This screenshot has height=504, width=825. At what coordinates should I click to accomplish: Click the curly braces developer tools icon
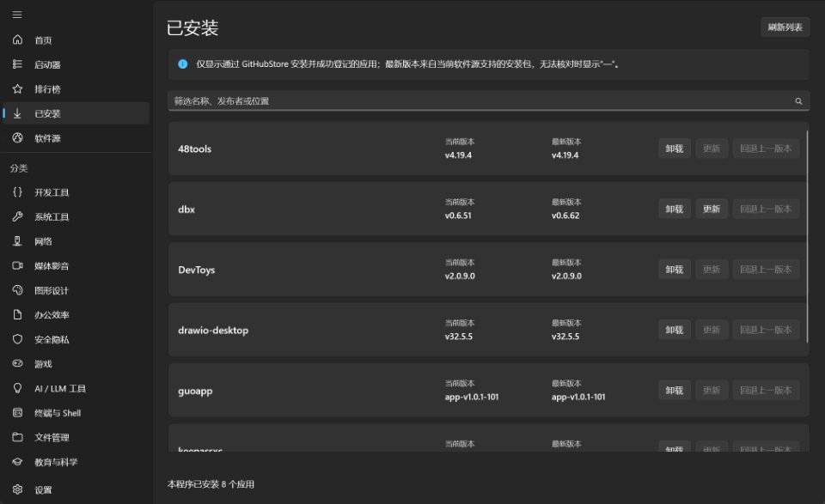coord(17,192)
